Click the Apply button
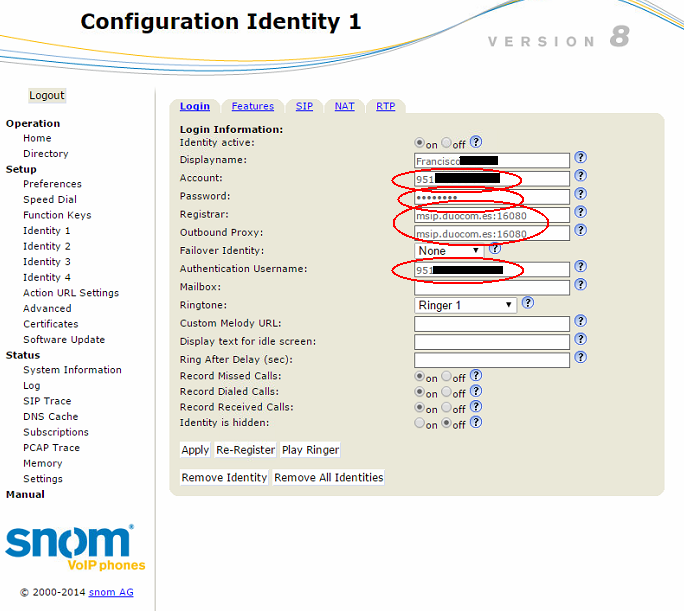The image size is (684, 611). tap(195, 450)
